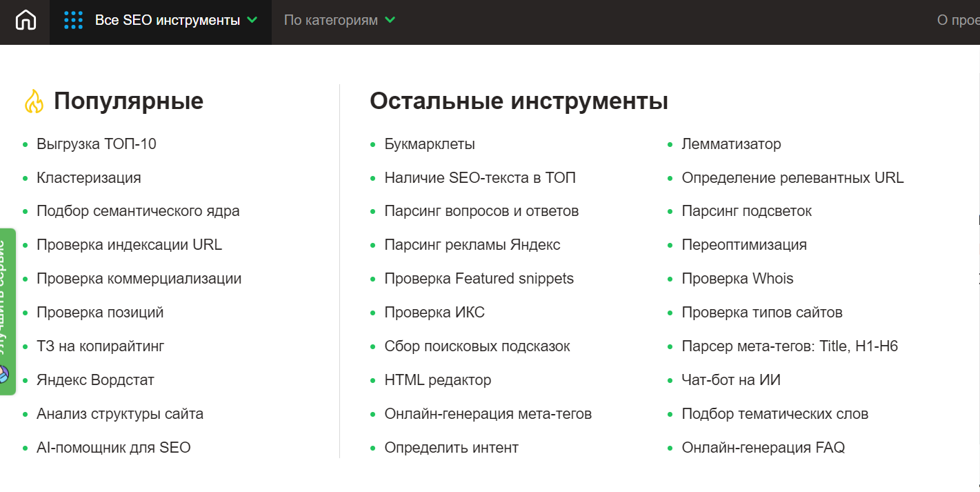Click the blue grid dots icon
Image resolution: width=980 pixels, height=492 pixels.
(x=73, y=21)
